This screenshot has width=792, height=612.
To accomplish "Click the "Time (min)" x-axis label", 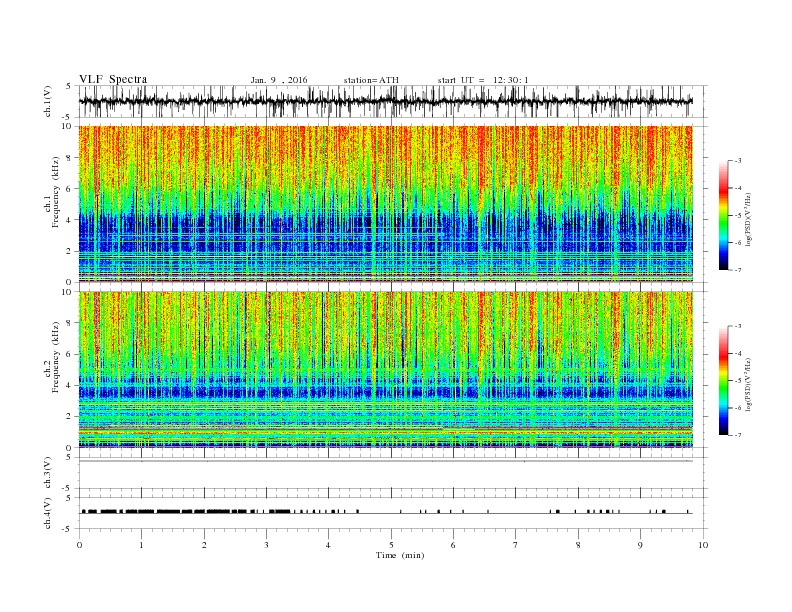I will pyautogui.click(x=400, y=555).
